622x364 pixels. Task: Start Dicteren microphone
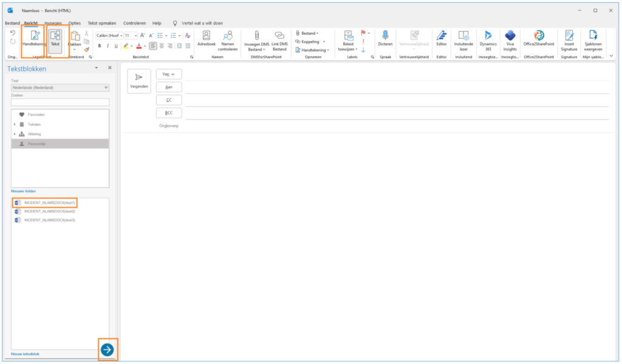[x=385, y=39]
